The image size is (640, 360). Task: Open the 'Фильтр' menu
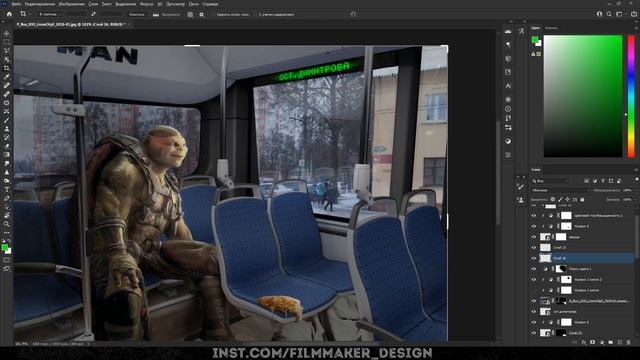click(x=147, y=4)
